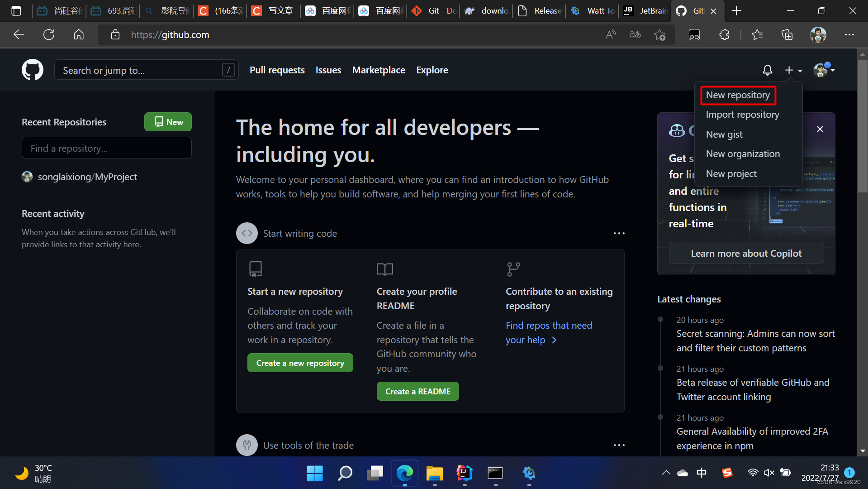
Task: View site information lock icon
Action: [x=115, y=35]
